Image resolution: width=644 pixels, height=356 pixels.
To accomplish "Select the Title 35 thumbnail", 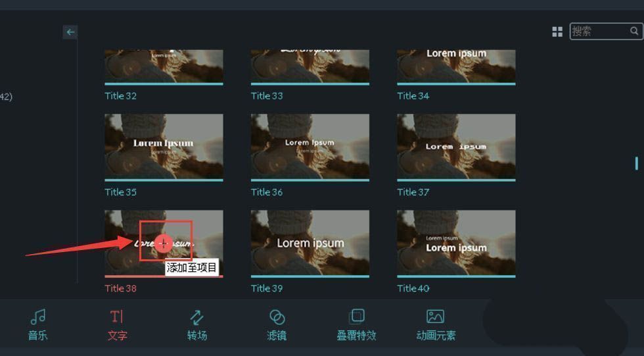I will point(164,146).
